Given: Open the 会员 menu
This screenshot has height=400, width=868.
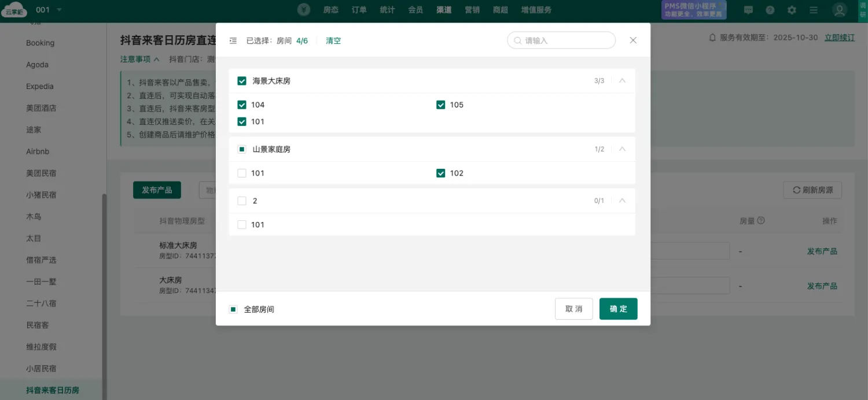Looking at the screenshot, I should click(x=415, y=10).
